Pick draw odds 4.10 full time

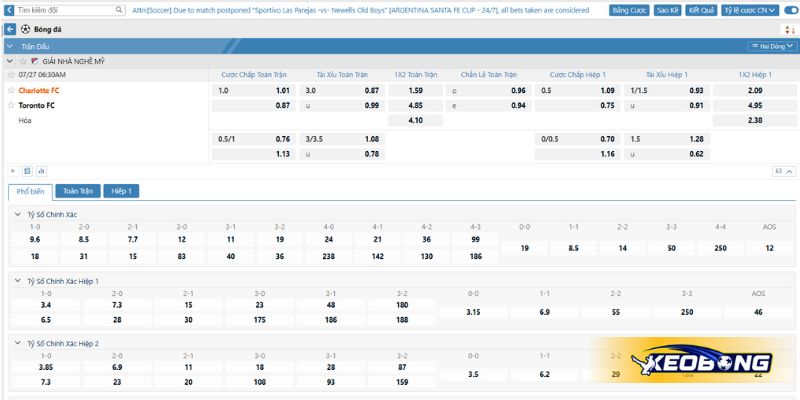(x=415, y=121)
